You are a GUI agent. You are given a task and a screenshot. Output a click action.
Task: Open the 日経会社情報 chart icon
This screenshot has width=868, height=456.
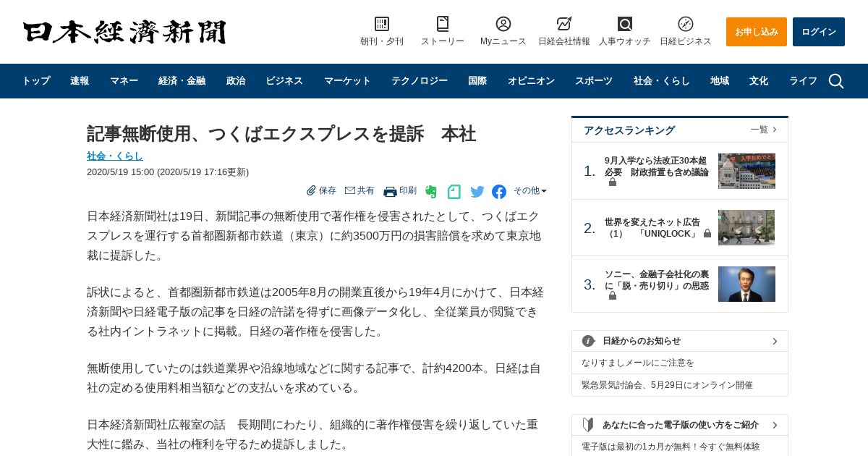[x=564, y=24]
